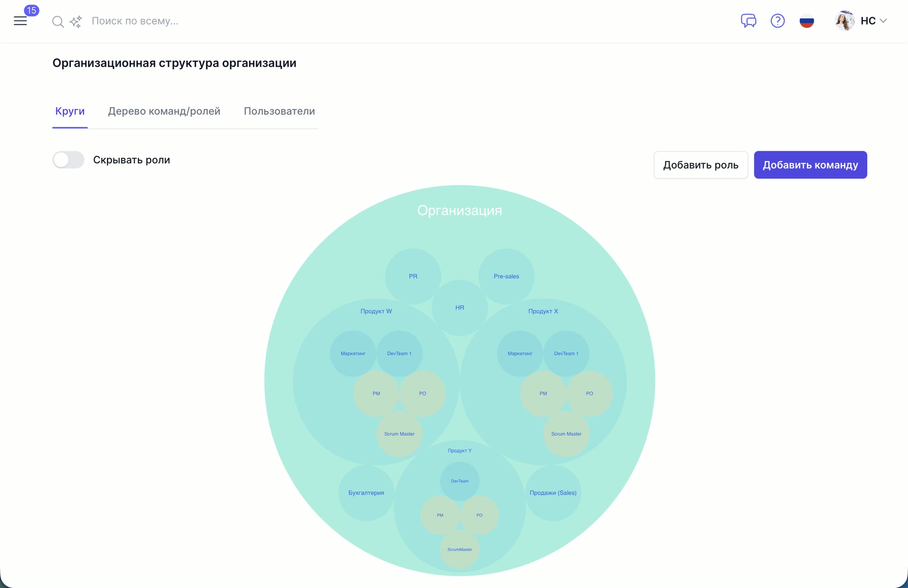The image size is (908, 588).
Task: Click the Russian flag language icon
Action: point(807,21)
